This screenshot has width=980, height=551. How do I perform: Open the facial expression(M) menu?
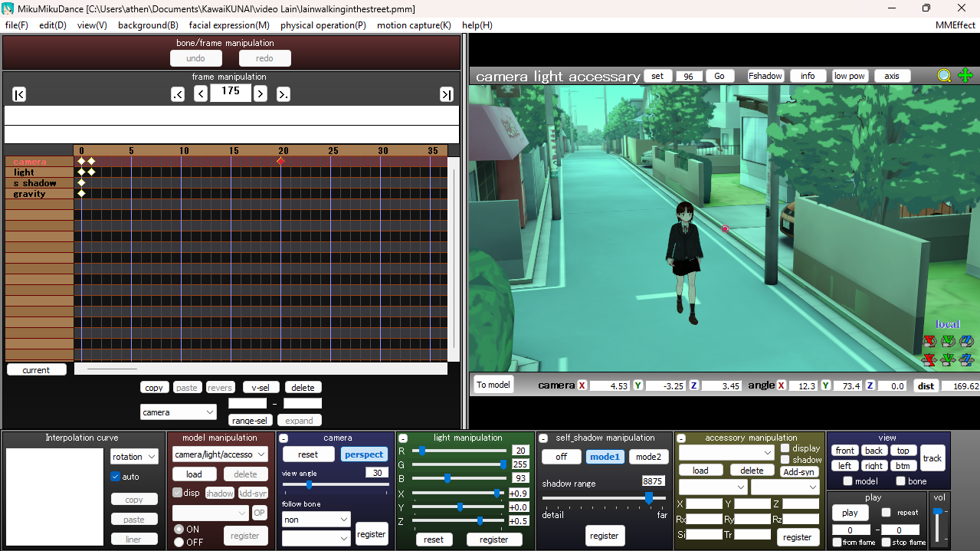[229, 25]
